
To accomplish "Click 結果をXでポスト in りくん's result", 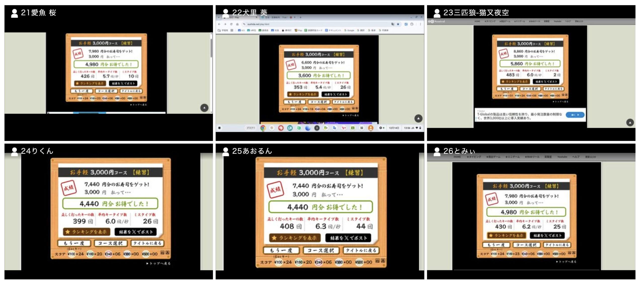I will 136,232.
